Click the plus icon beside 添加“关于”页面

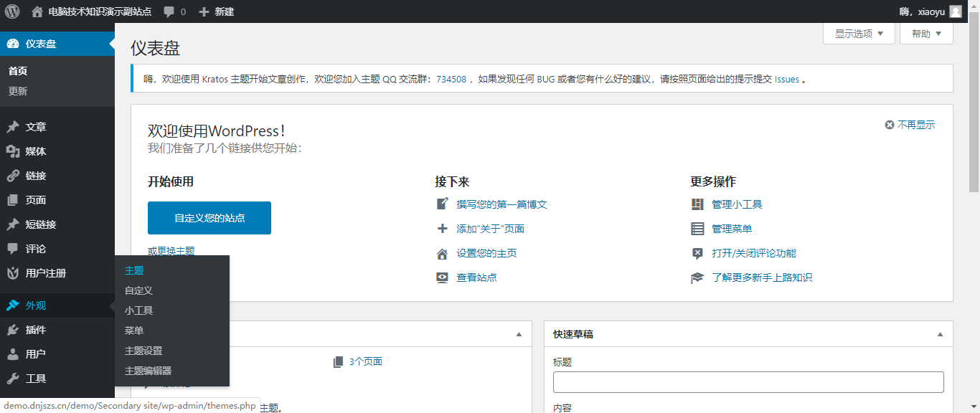(x=442, y=229)
